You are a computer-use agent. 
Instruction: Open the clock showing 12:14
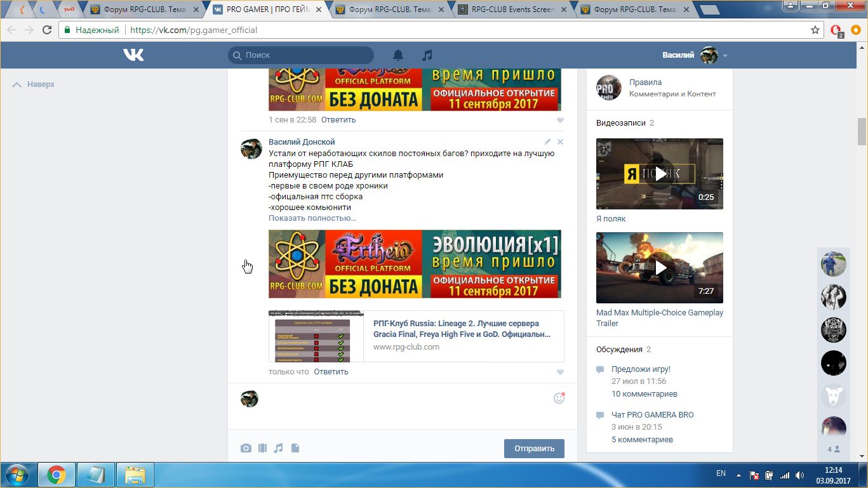click(x=833, y=475)
